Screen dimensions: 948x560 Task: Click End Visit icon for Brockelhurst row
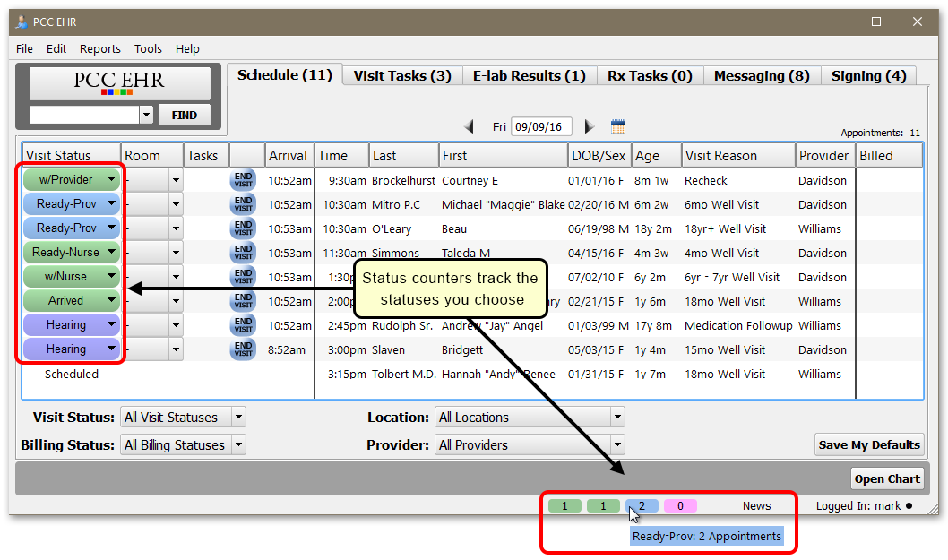coord(243,180)
